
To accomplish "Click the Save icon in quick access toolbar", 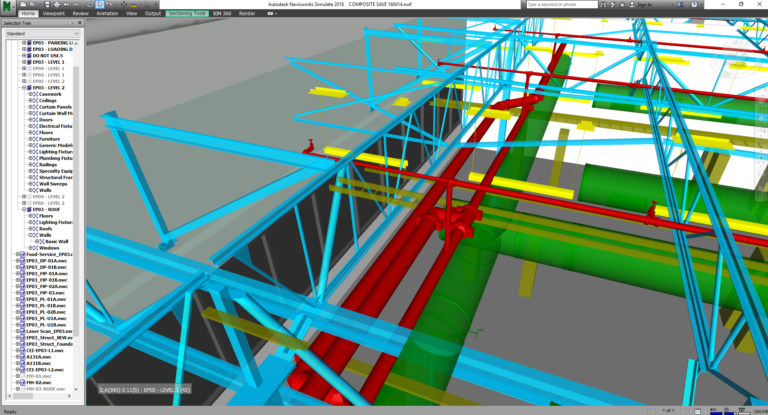I will pyautogui.click(x=47, y=4).
